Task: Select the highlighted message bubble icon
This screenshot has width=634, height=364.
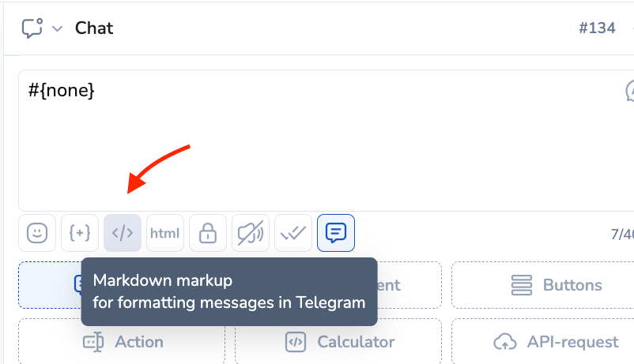Action: pyautogui.click(x=336, y=233)
